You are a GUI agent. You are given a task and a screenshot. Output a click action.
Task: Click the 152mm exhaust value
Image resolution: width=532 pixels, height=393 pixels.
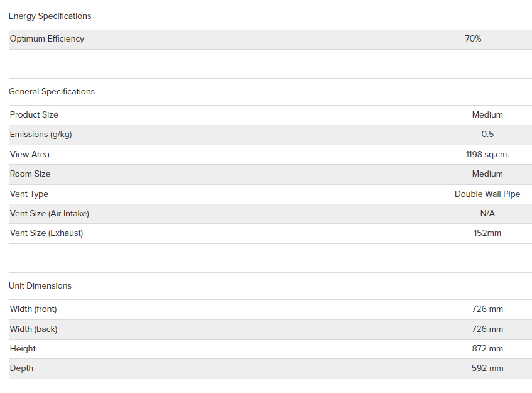click(x=487, y=233)
